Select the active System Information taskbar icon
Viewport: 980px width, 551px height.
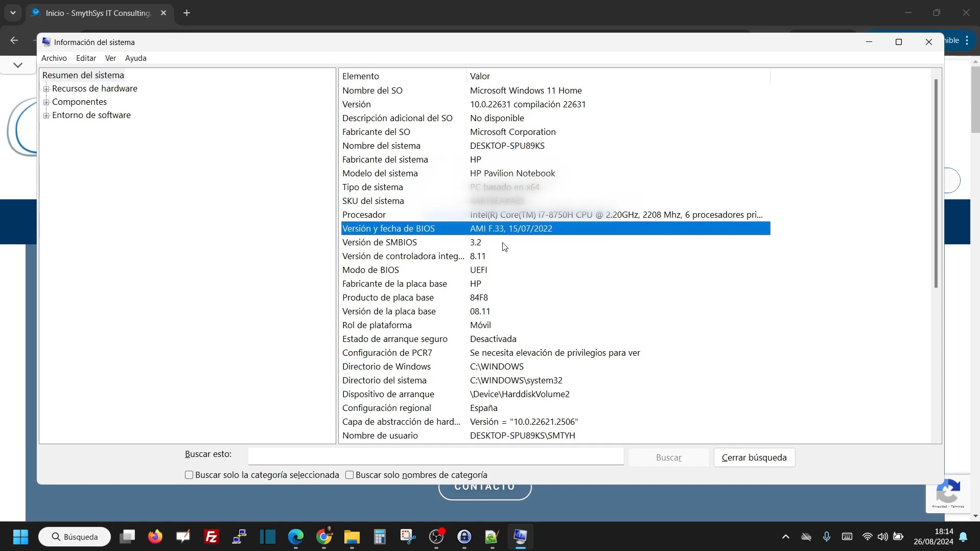tap(521, 537)
